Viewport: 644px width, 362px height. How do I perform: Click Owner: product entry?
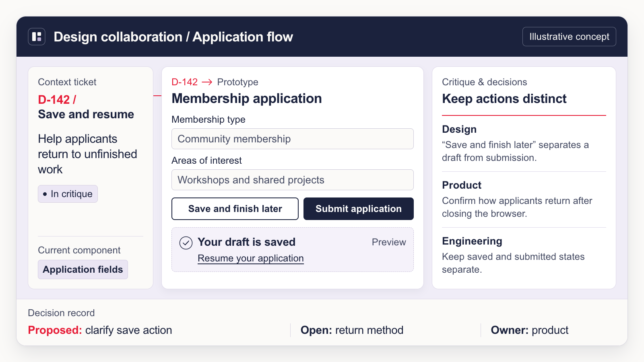[x=530, y=330]
